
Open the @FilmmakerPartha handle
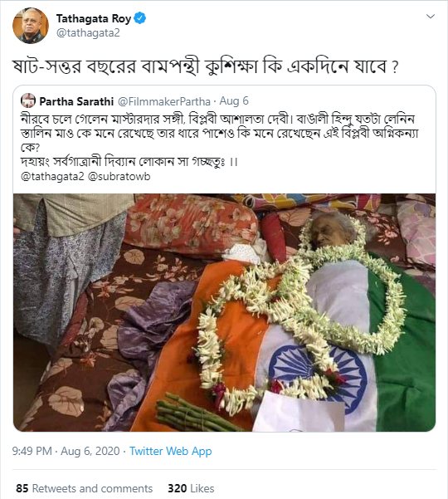pyautogui.click(x=164, y=101)
